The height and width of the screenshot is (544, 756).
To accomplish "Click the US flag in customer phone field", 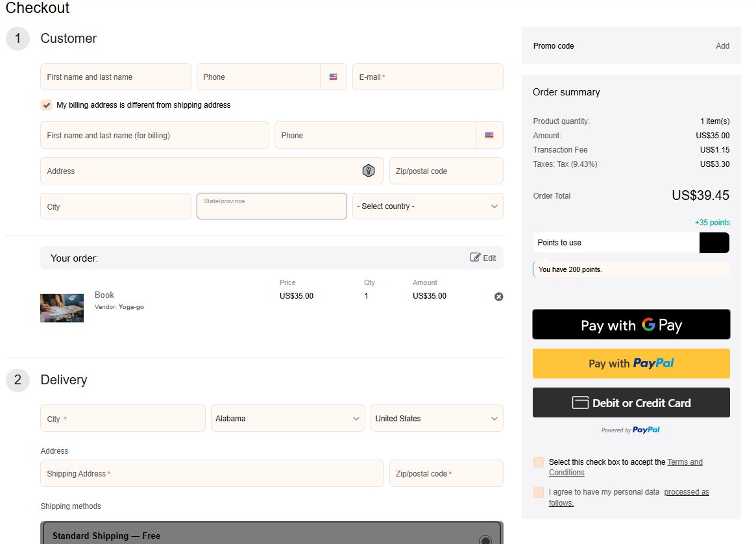I will (x=333, y=77).
